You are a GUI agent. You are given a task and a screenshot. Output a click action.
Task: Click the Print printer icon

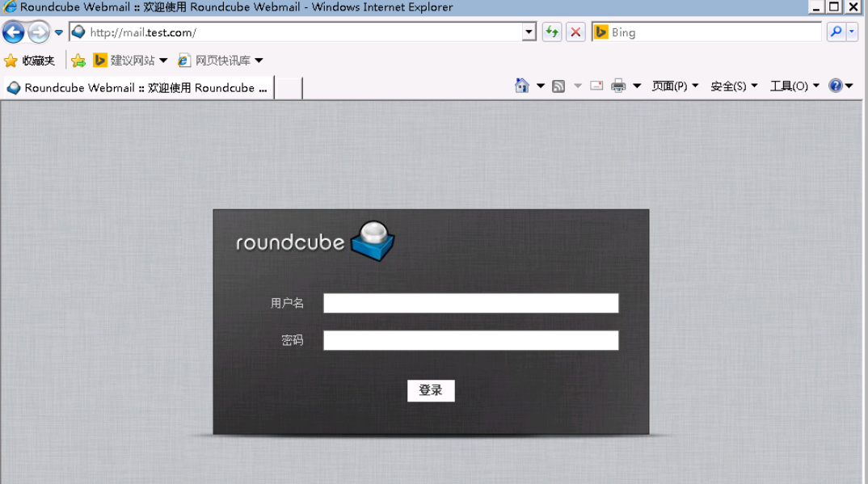pyautogui.click(x=618, y=86)
